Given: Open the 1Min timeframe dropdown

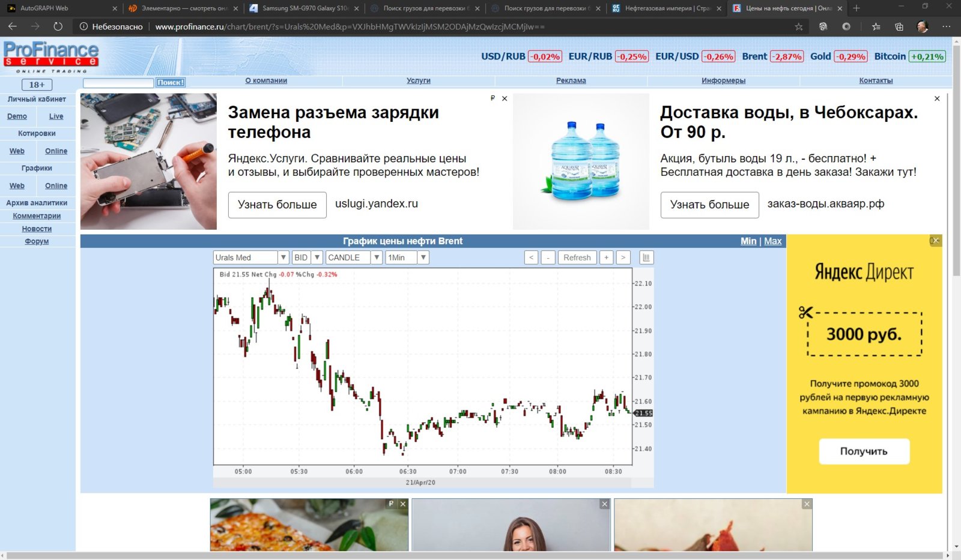Looking at the screenshot, I should coord(423,257).
